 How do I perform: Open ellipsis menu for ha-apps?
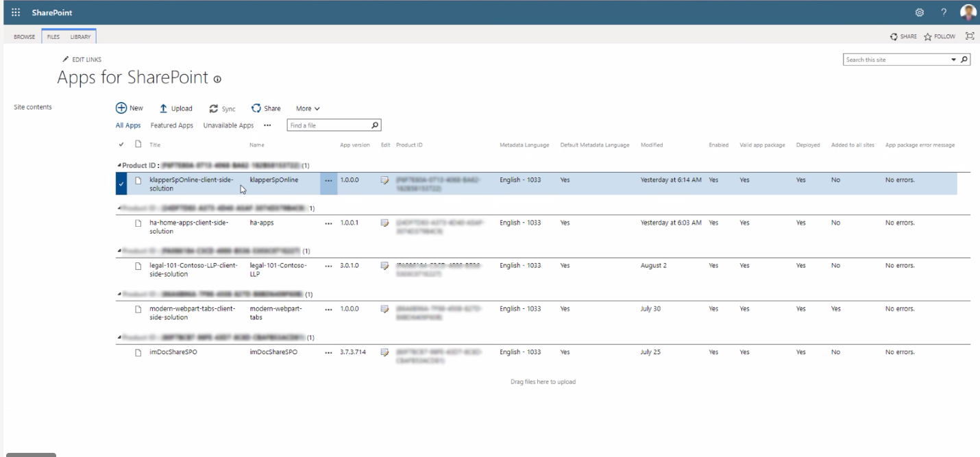[x=328, y=223]
